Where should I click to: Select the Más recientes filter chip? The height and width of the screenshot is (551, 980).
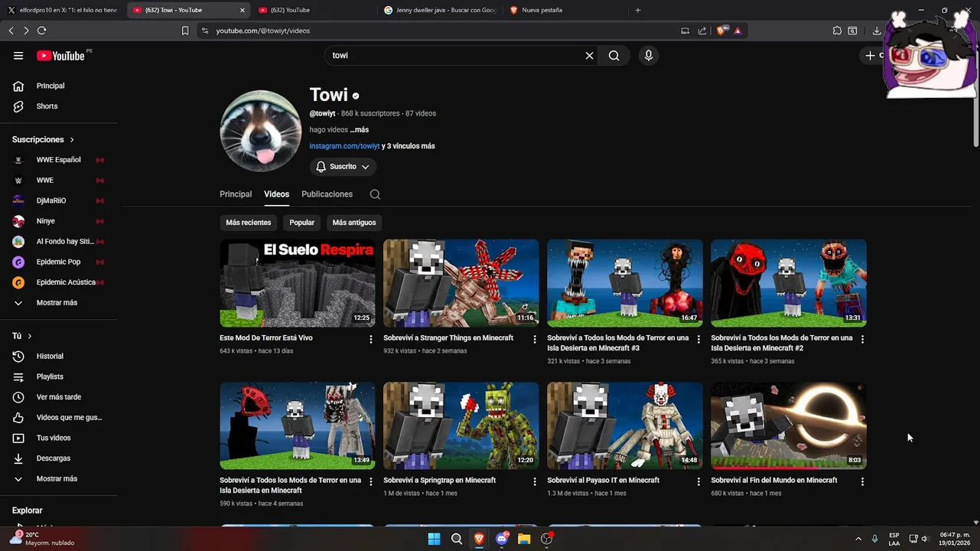click(x=249, y=223)
